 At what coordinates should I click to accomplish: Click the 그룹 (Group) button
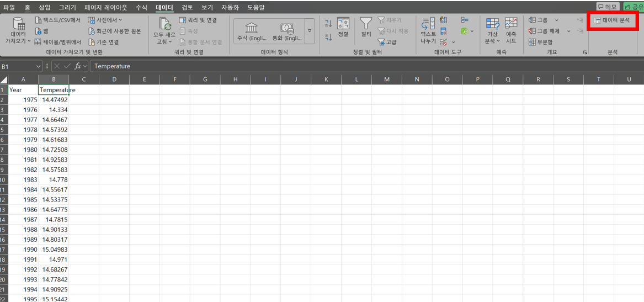point(539,20)
